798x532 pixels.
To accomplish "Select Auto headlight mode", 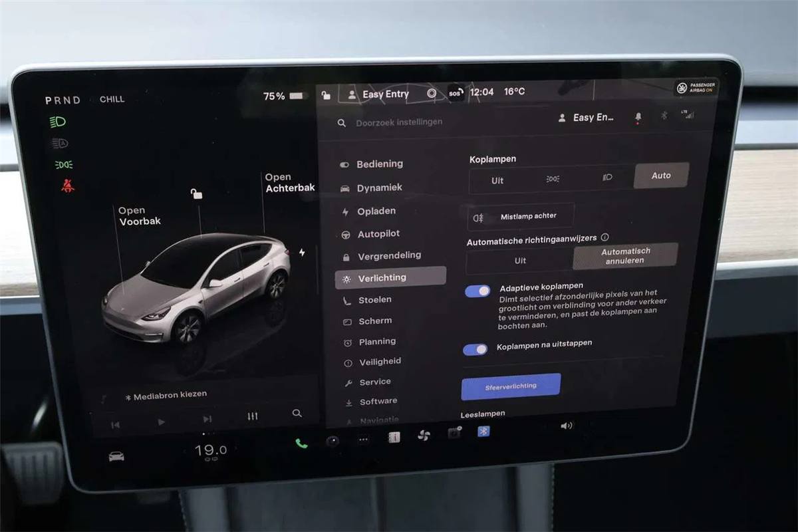I will pos(660,176).
